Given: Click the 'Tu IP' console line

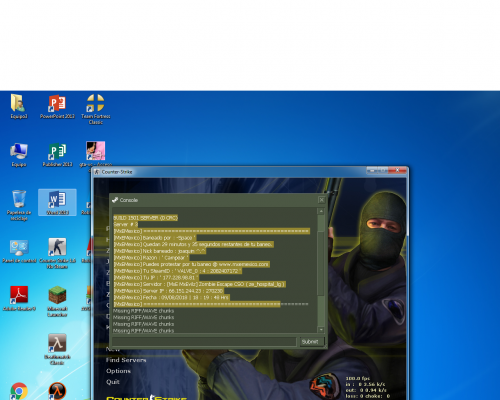Looking at the screenshot, I should tap(156, 277).
